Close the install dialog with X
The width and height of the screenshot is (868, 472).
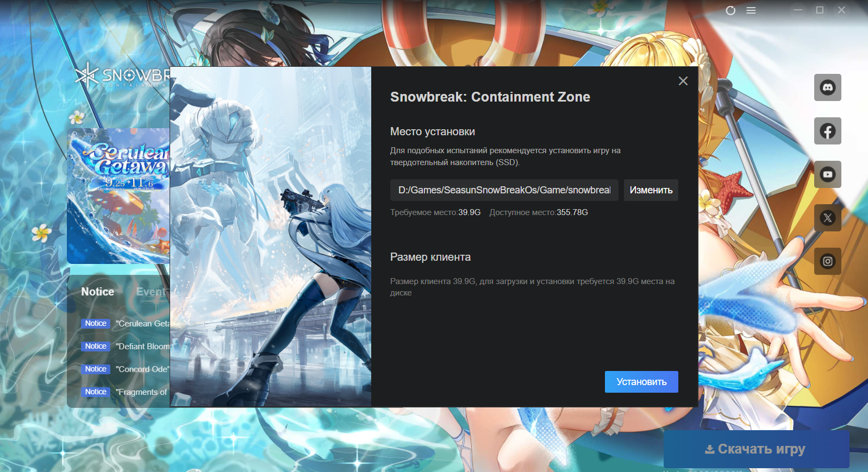coord(683,81)
